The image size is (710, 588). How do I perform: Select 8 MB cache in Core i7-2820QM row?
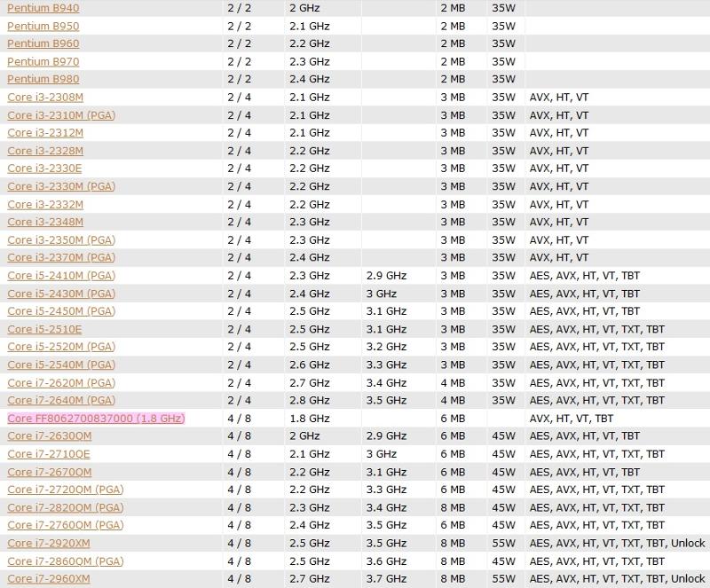click(x=453, y=507)
